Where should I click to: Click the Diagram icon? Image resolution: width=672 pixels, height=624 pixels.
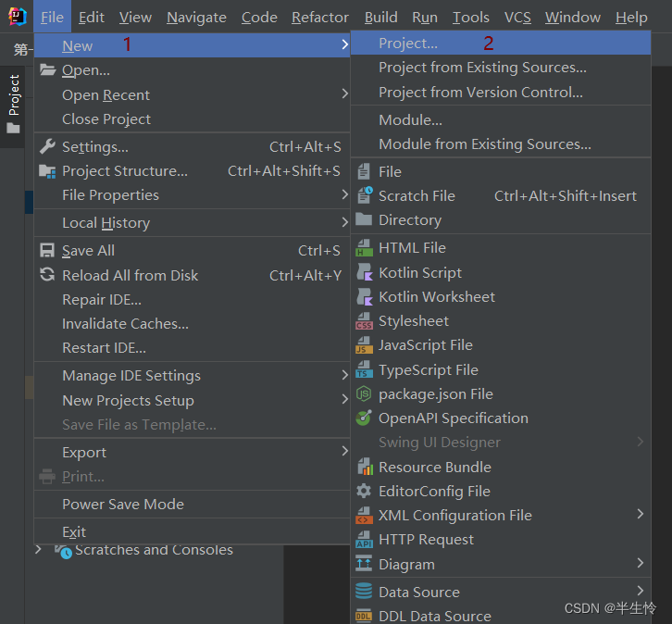[364, 563]
